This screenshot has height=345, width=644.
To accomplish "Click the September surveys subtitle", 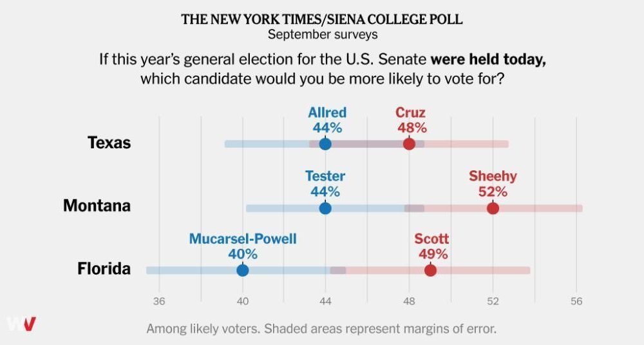I will point(323,34).
